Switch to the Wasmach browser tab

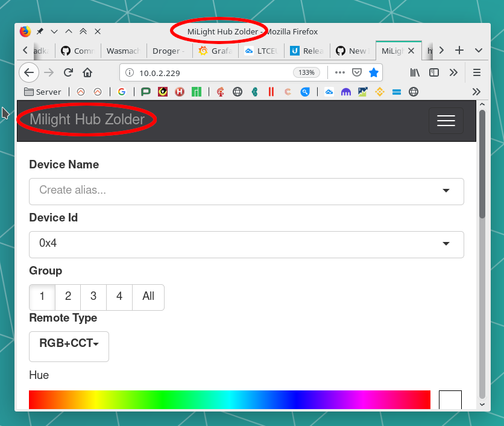point(123,51)
